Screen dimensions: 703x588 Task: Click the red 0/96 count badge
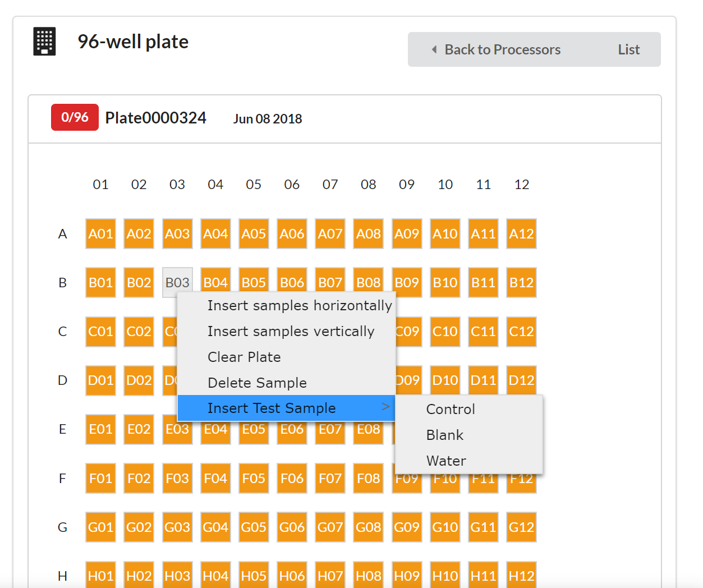point(75,117)
